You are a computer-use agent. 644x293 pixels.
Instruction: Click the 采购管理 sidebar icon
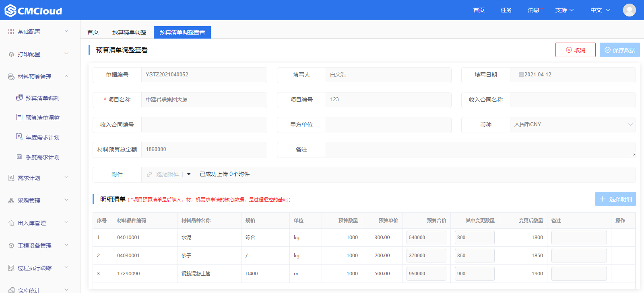pyautogui.click(x=11, y=201)
